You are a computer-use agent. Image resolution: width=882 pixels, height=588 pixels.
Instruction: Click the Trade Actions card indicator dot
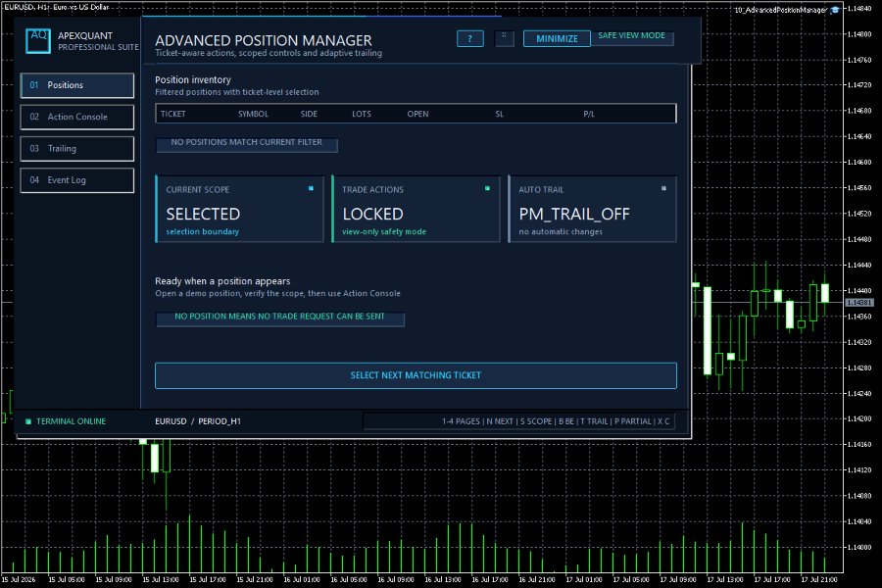point(487,188)
